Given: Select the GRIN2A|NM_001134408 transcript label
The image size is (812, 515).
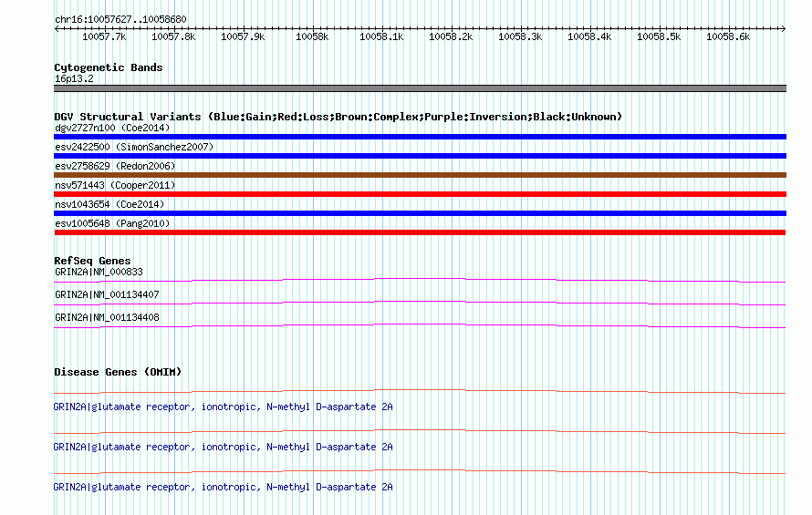Looking at the screenshot, I should (107, 317).
